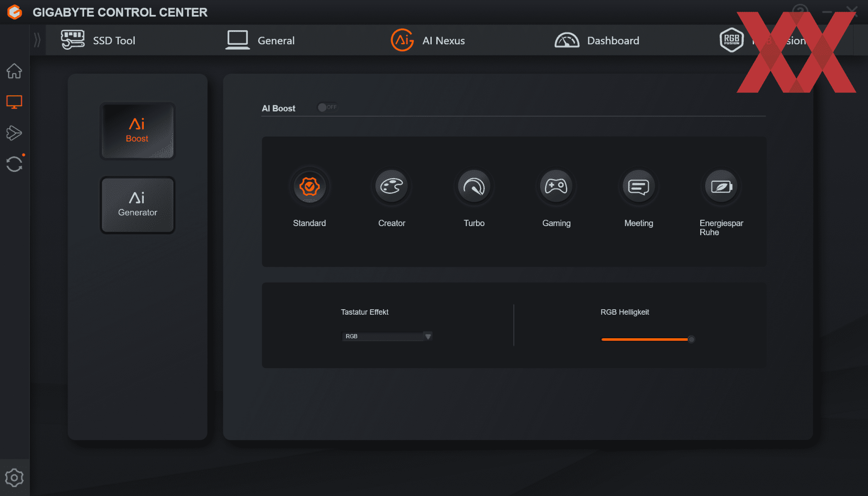Choose the Gaming mode controller icon
868x496 pixels.
tap(556, 186)
